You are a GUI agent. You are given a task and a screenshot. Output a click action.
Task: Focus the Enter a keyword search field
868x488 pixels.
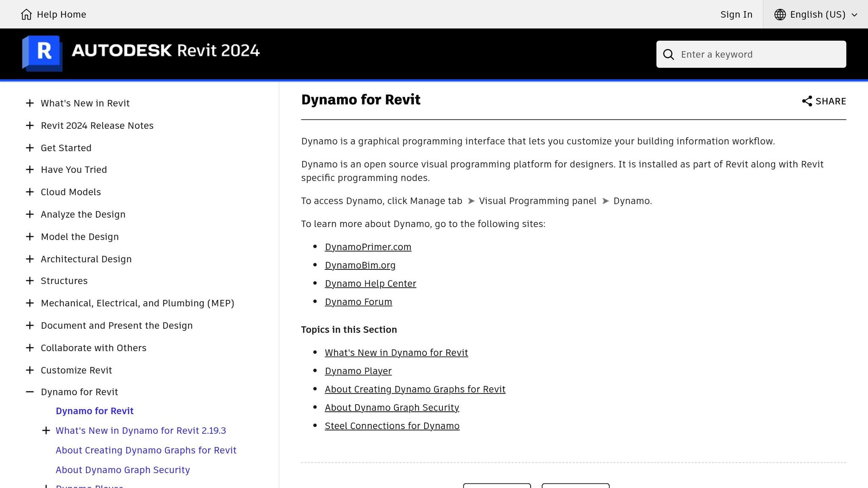coord(751,54)
